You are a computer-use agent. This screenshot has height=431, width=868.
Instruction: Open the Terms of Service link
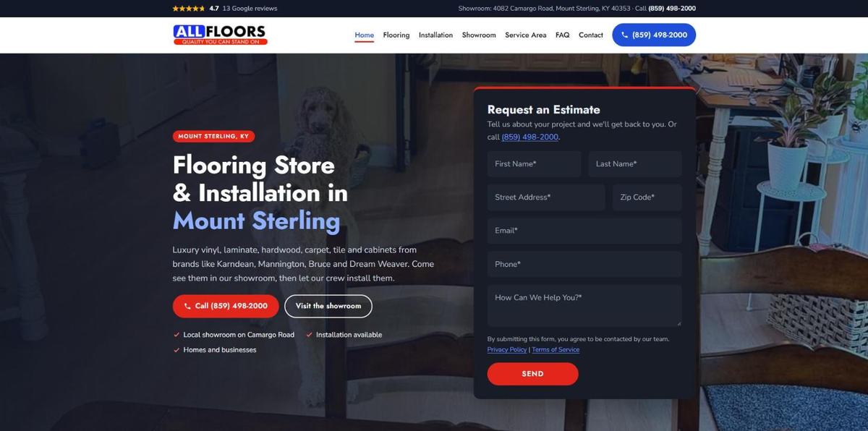tap(556, 349)
